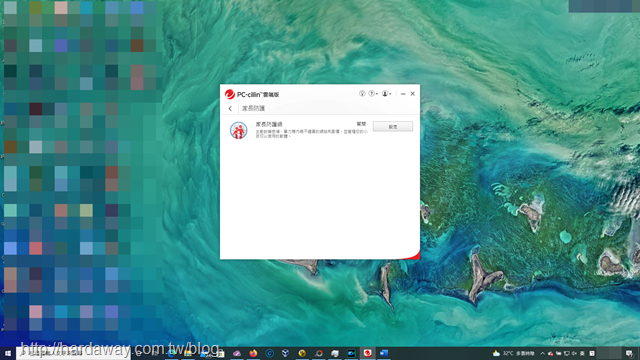
Task: Open the blue circled C taskbar icon
Action: coord(269,353)
